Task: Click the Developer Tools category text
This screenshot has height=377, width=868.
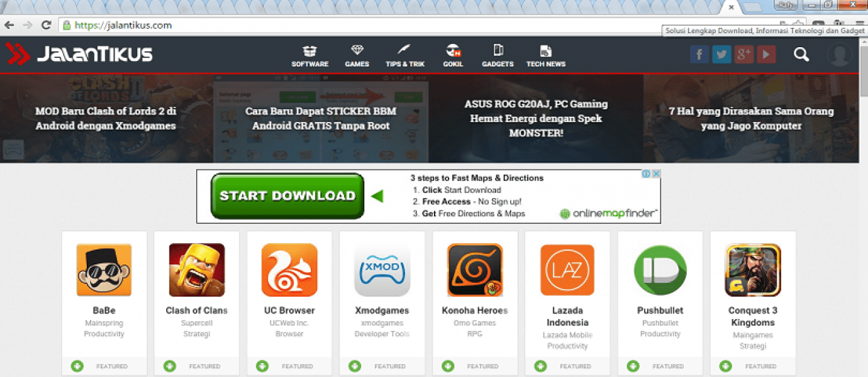Action: [x=382, y=334]
